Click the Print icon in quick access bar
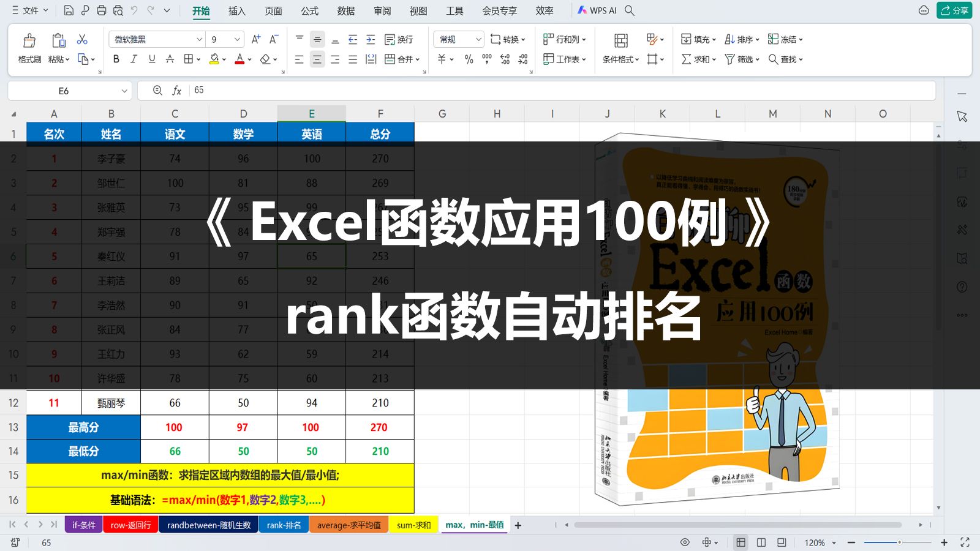The height and width of the screenshot is (551, 980). [102, 10]
